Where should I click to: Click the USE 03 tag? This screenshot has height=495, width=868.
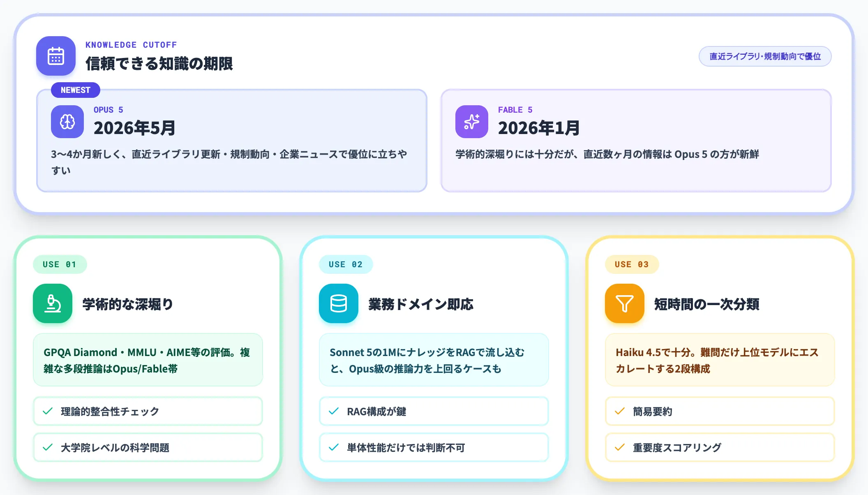click(x=632, y=264)
